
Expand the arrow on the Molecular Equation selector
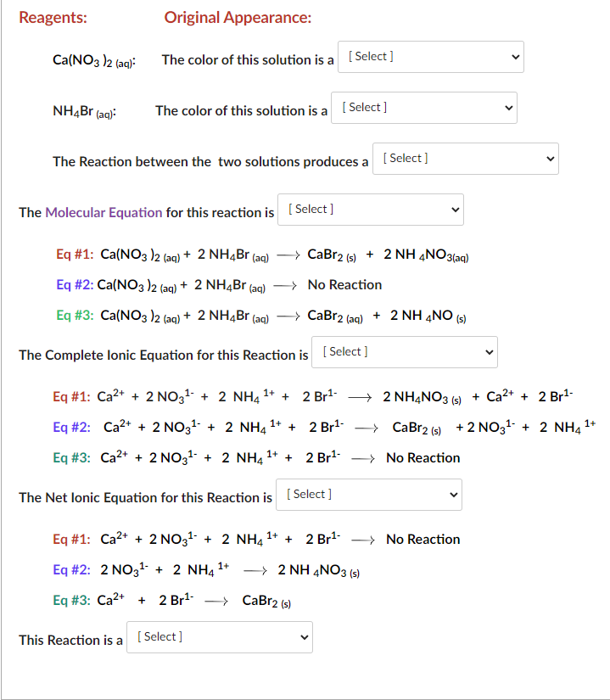[456, 209]
